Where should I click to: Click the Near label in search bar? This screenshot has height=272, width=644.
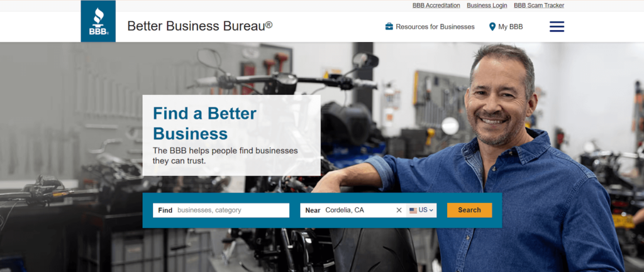[313, 210]
